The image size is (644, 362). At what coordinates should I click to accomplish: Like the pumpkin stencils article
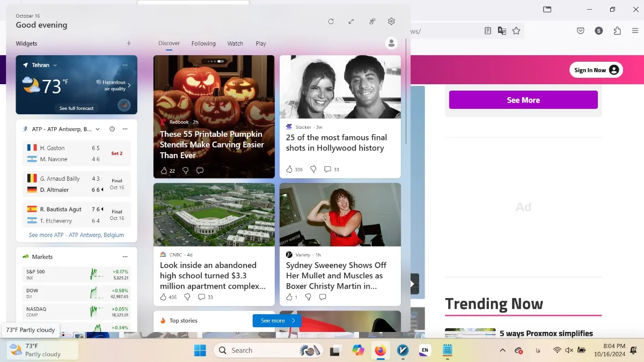(x=164, y=171)
